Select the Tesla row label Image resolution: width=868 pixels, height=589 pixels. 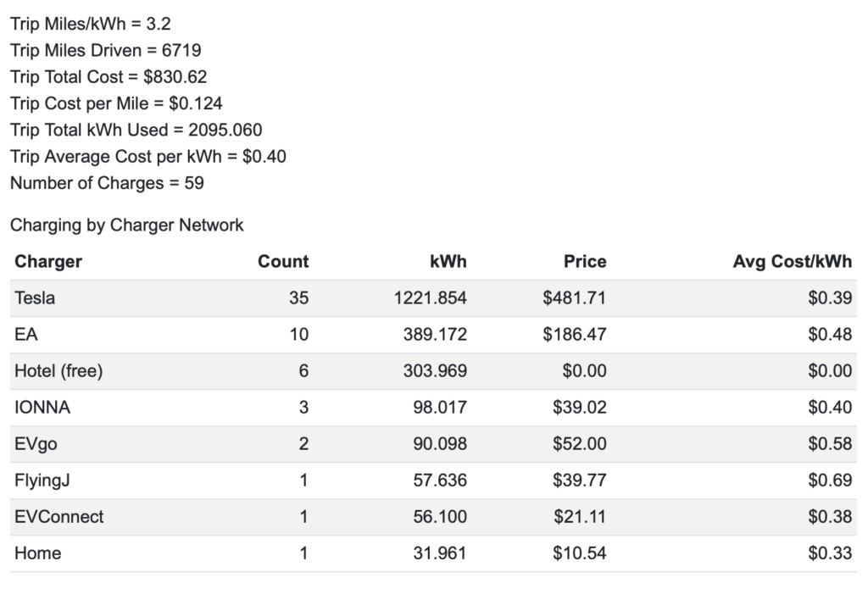(34, 297)
